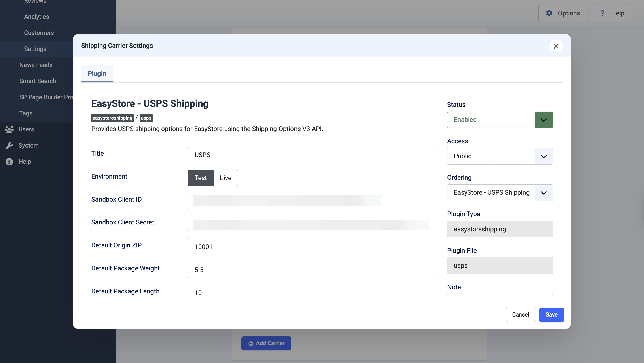Image resolution: width=644 pixels, height=363 pixels.
Task: Select the Users people icon in sidebar
Action: [9, 129]
